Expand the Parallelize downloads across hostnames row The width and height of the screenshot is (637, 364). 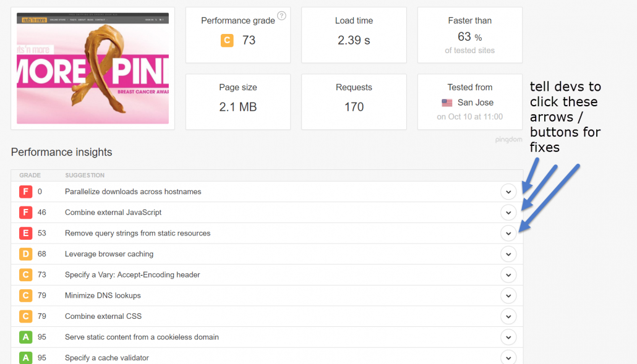[x=508, y=192]
